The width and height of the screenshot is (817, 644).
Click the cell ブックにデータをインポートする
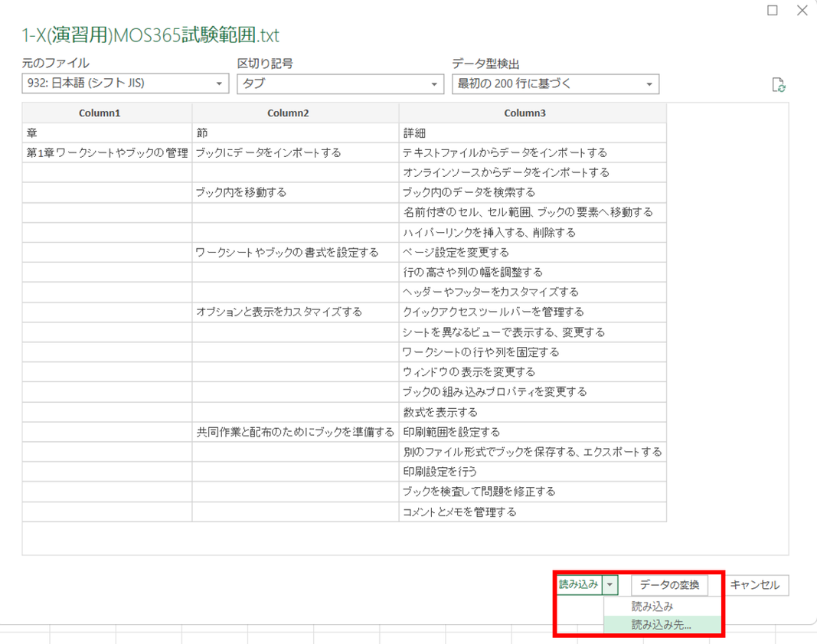[x=296, y=152]
